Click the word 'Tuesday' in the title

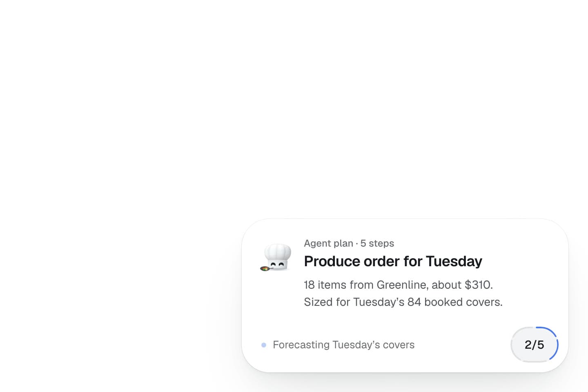pos(454,261)
